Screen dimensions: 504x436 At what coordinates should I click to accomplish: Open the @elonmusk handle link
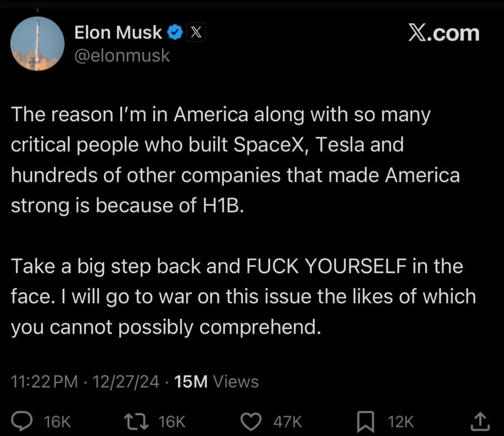(x=122, y=55)
